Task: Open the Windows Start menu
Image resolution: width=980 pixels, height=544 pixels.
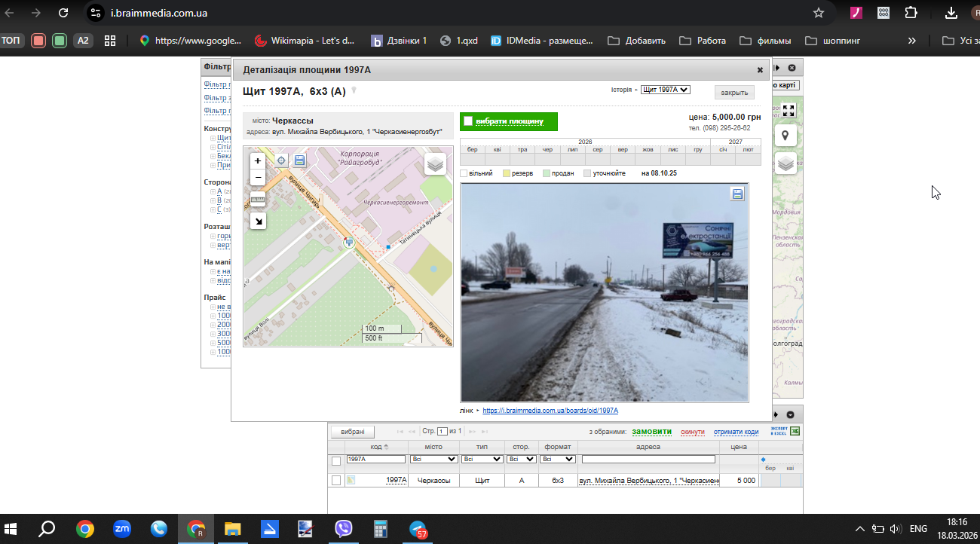Action: 11,529
